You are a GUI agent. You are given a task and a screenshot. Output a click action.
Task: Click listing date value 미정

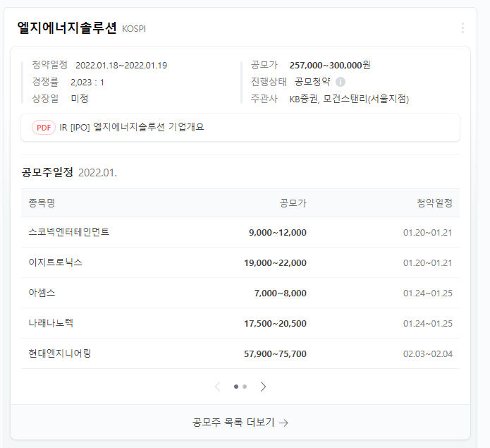pyautogui.click(x=80, y=99)
